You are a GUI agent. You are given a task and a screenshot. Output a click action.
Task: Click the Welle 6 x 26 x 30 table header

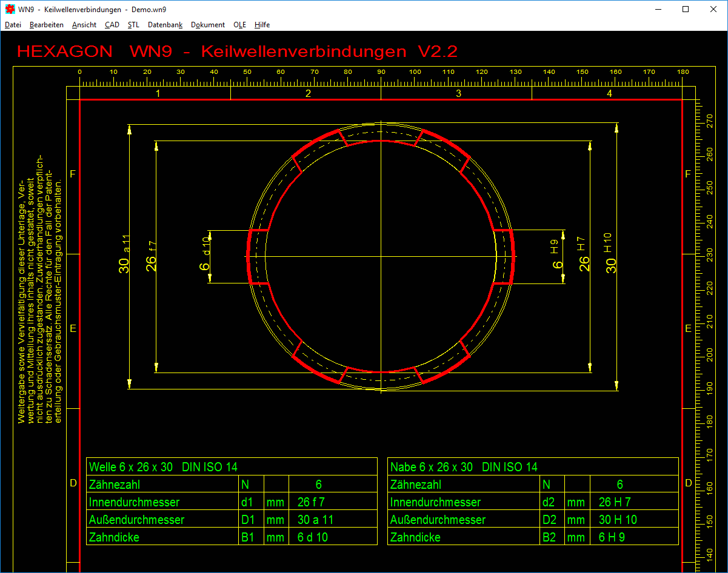tap(163, 467)
